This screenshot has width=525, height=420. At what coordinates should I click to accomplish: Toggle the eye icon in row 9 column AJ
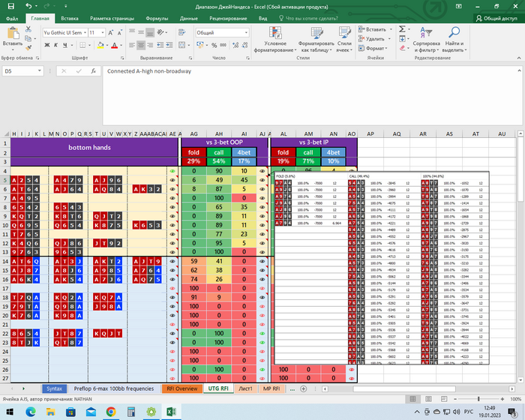262,216
